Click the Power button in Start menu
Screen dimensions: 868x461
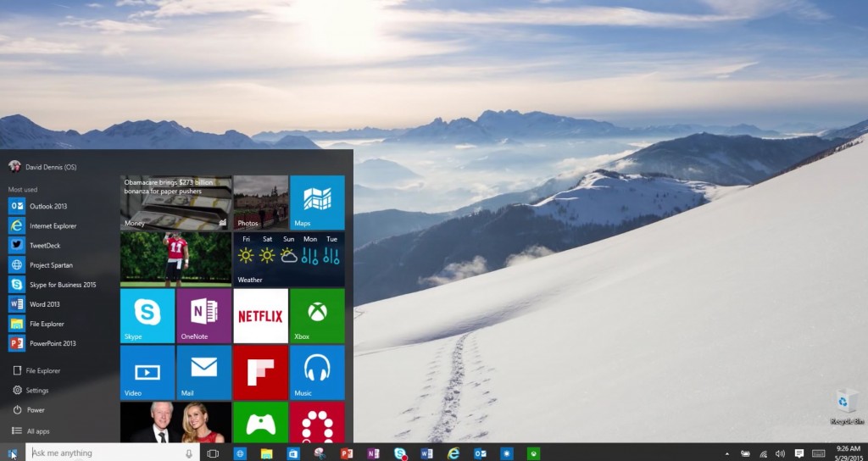pos(29,410)
